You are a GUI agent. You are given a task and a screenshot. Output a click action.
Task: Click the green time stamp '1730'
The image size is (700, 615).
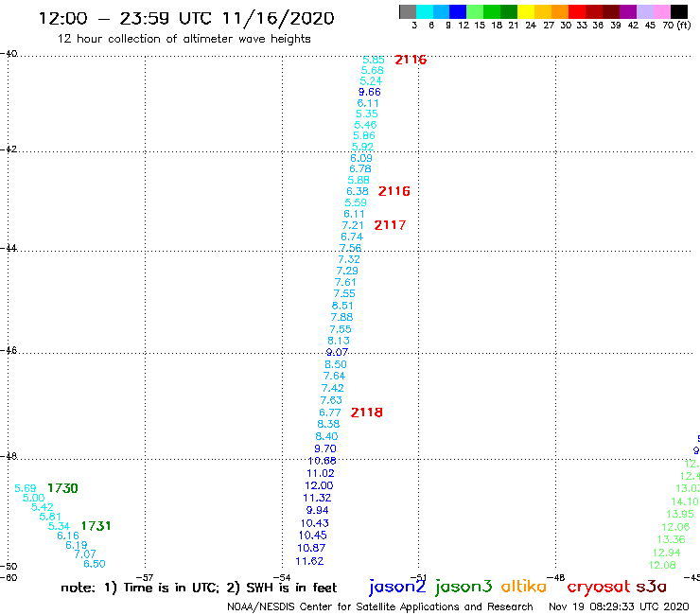pyautogui.click(x=62, y=488)
